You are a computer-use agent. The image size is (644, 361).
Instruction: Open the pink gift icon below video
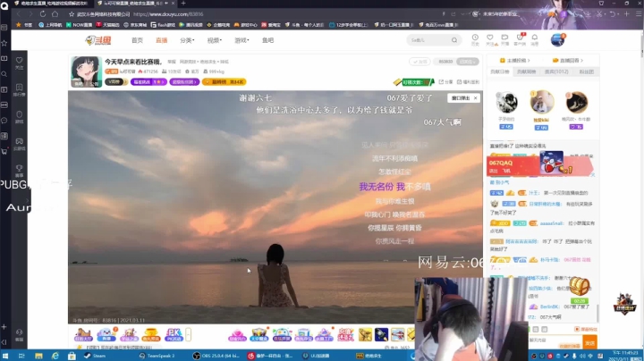[x=237, y=335]
